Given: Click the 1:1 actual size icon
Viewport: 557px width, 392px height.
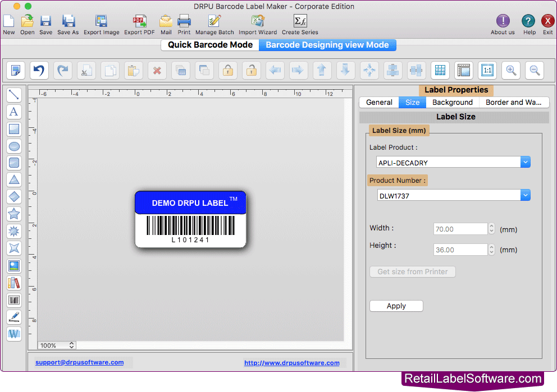Looking at the screenshot, I should [x=487, y=70].
